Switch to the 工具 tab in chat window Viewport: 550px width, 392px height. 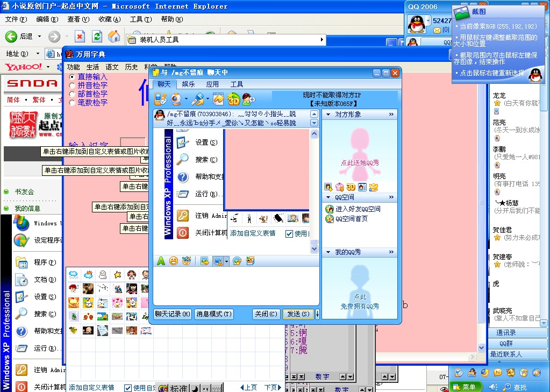[237, 84]
